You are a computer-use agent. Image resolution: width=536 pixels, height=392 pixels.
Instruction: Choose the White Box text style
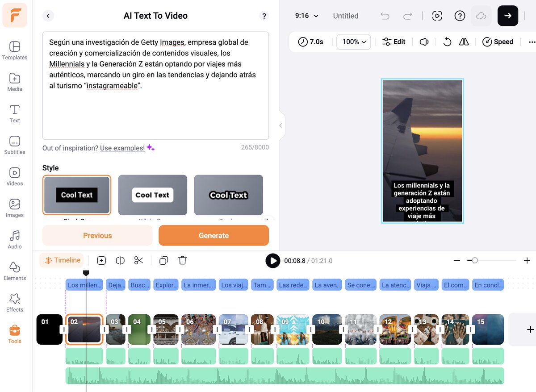pyautogui.click(x=152, y=195)
